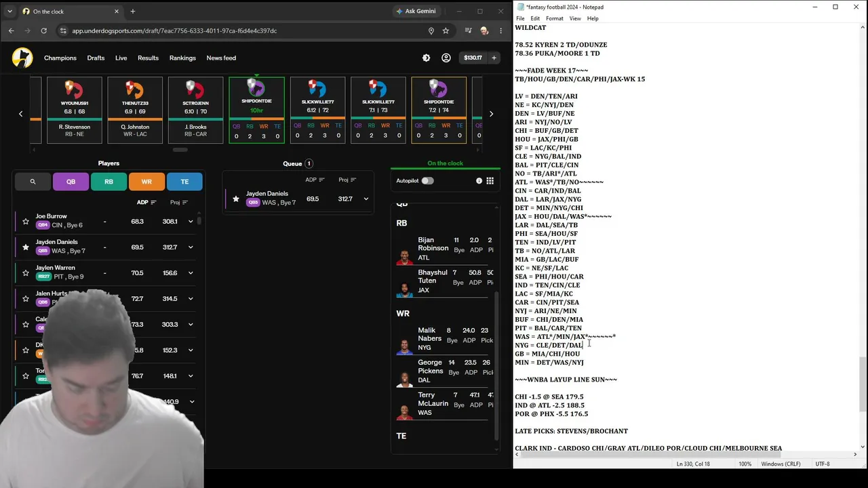This screenshot has width=868, height=488.
Task: Bookmark this page with star icon
Action: 446,30
